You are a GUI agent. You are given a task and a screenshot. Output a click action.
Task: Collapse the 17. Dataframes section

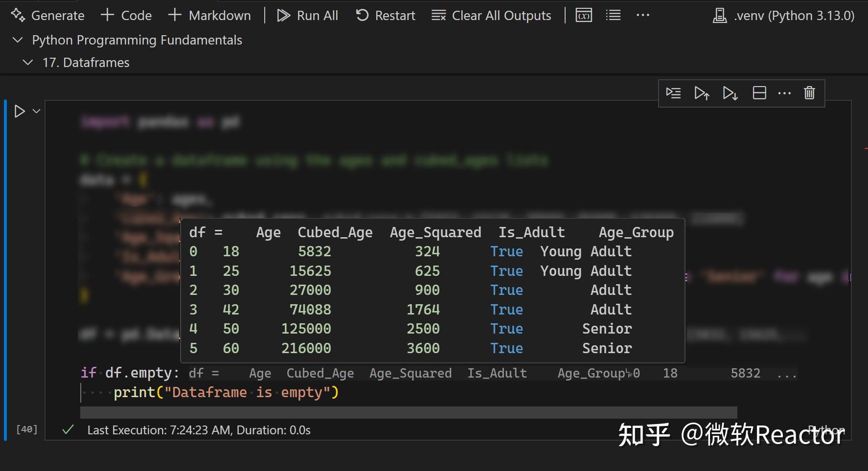coord(27,62)
